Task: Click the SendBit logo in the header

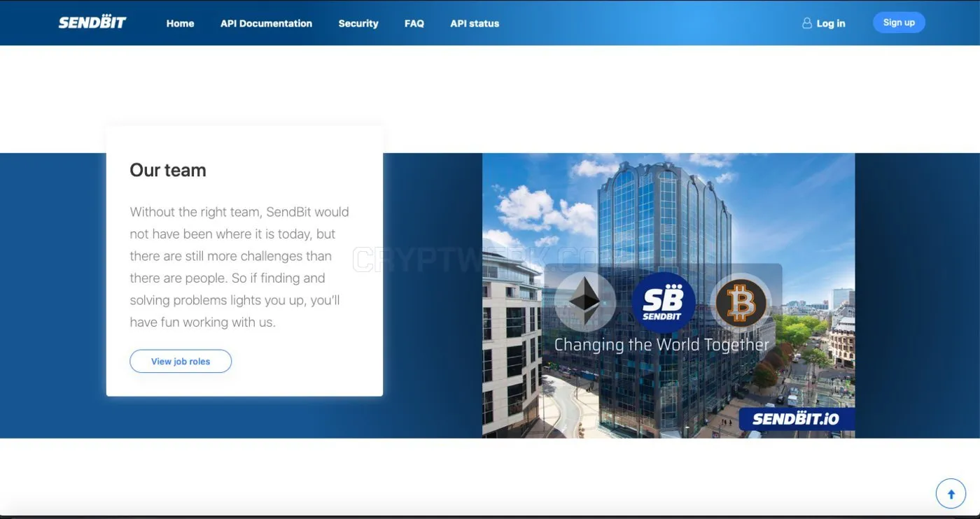Action: click(92, 22)
